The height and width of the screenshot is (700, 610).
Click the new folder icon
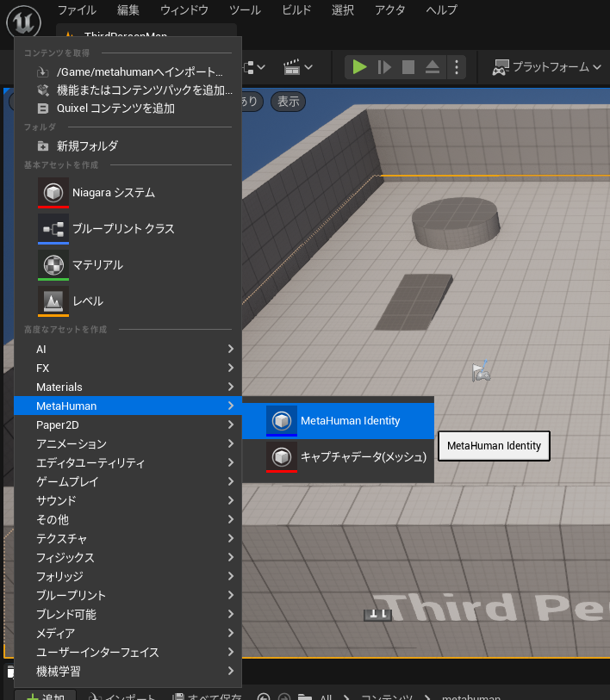(43, 146)
